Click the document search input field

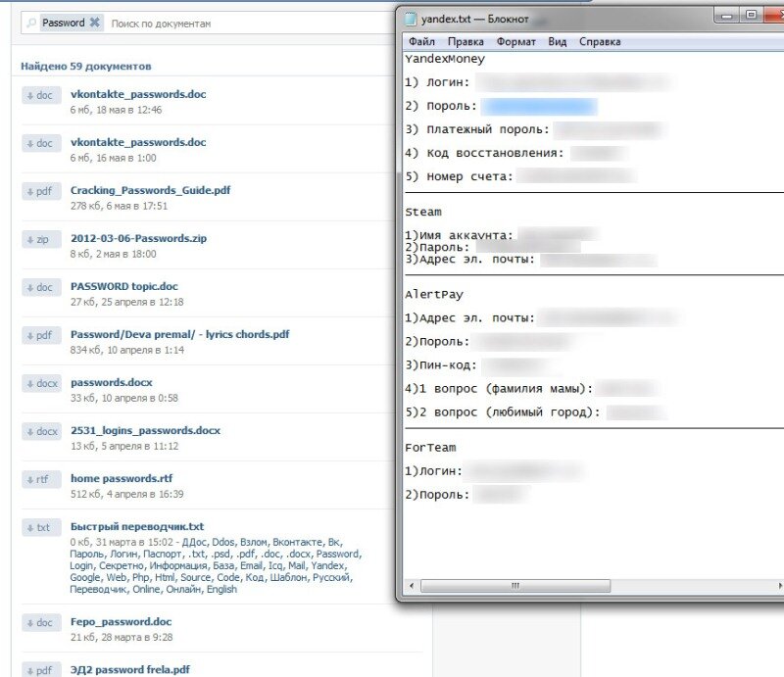[x=250, y=24]
